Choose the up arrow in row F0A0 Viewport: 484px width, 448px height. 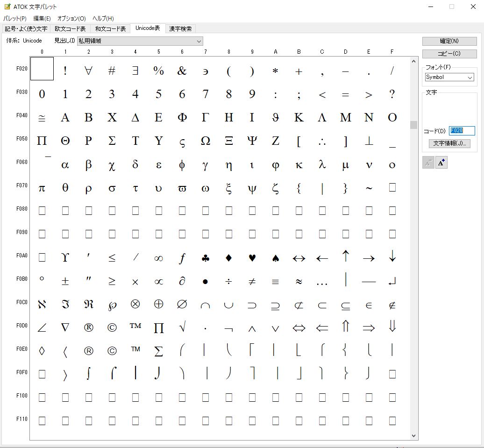pyautogui.click(x=345, y=256)
